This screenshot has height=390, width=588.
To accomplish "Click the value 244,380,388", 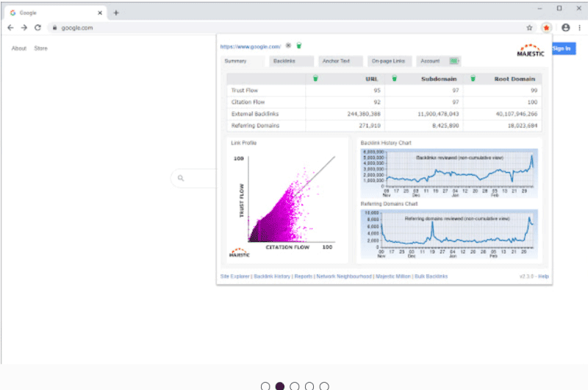I will [x=364, y=114].
